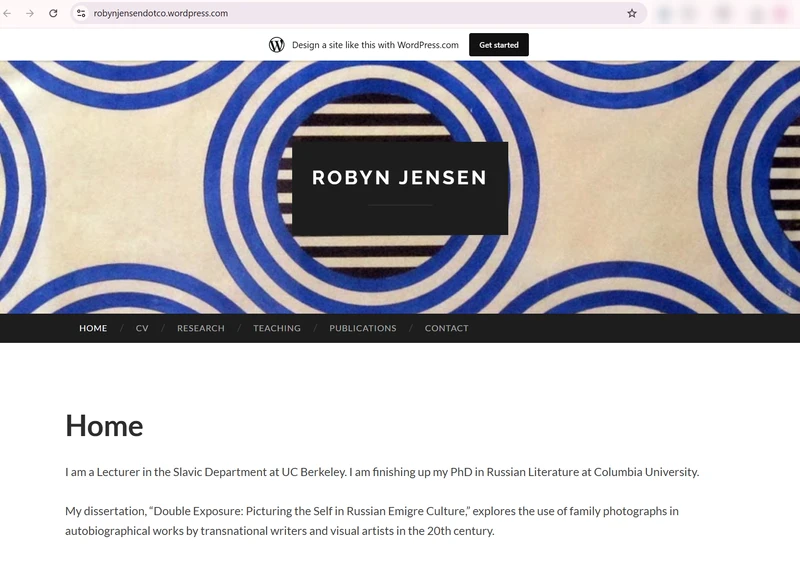The image size is (800, 562).
Task: Go to the Research page
Action: [x=201, y=328]
